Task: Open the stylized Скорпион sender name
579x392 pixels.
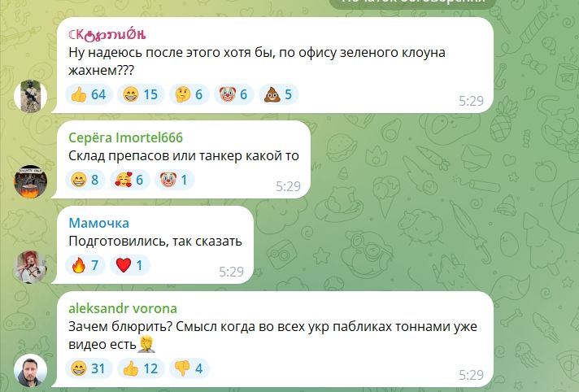Action: coord(107,35)
